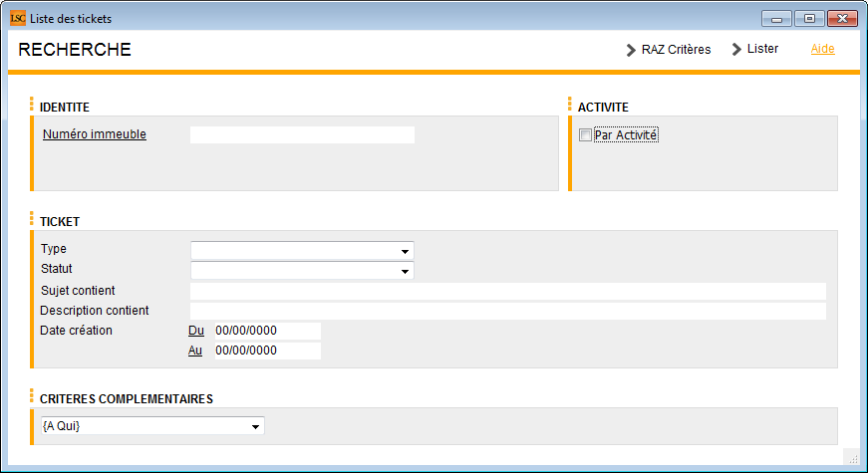The image size is (868, 473).
Task: Click the IDENTITE section heading
Action: pos(64,108)
